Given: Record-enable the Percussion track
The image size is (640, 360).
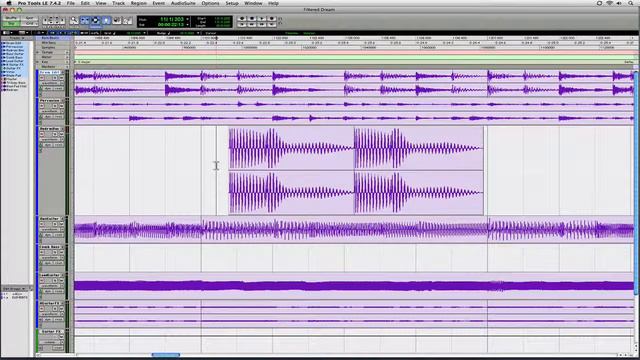Looking at the screenshot, I should point(42,106).
